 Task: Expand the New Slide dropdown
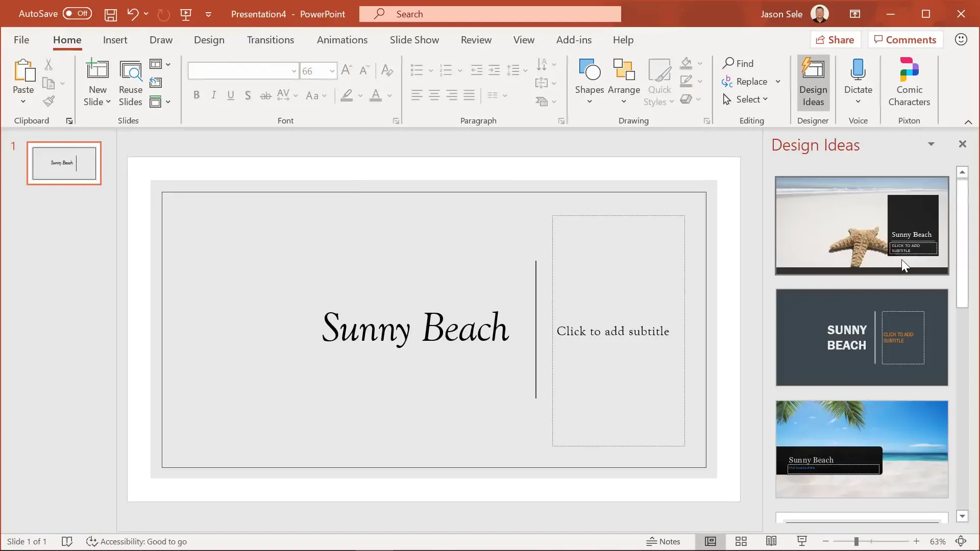click(97, 102)
